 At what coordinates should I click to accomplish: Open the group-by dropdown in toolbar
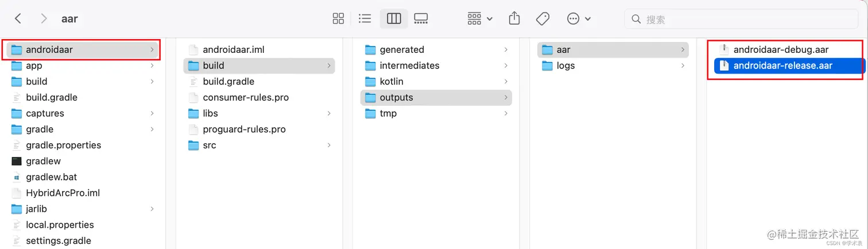(480, 18)
